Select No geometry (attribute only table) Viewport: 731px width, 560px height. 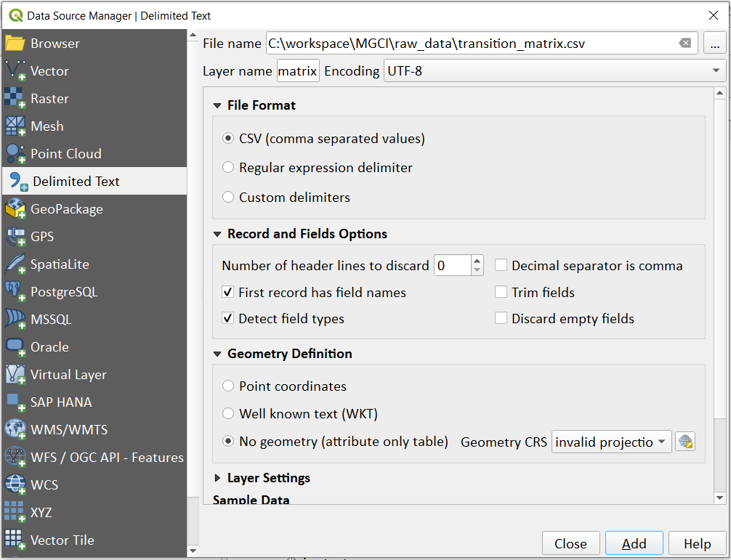[228, 441]
